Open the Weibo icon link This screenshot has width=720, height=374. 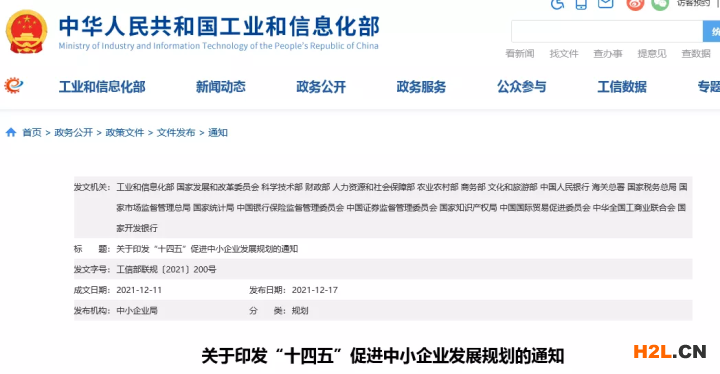tap(635, 4)
